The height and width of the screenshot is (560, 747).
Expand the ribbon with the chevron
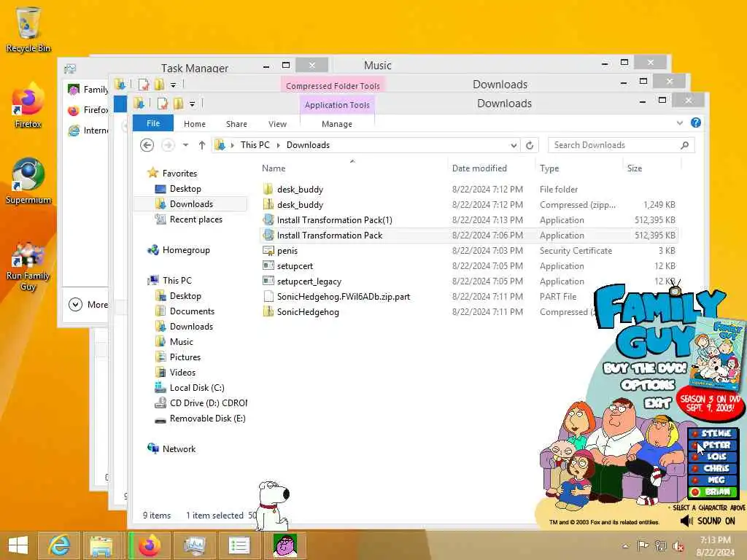pos(680,122)
